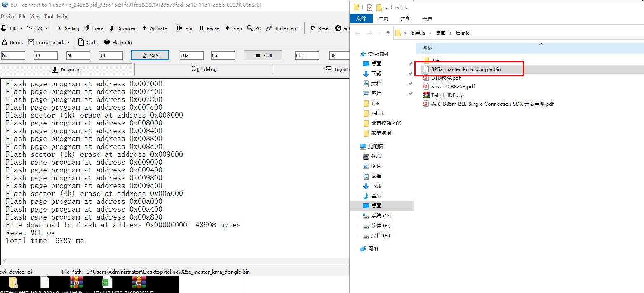Viewport: 644px width, 293px height.
Task: Open the 共享 ribbon tab in Explorer
Action: 405,19
